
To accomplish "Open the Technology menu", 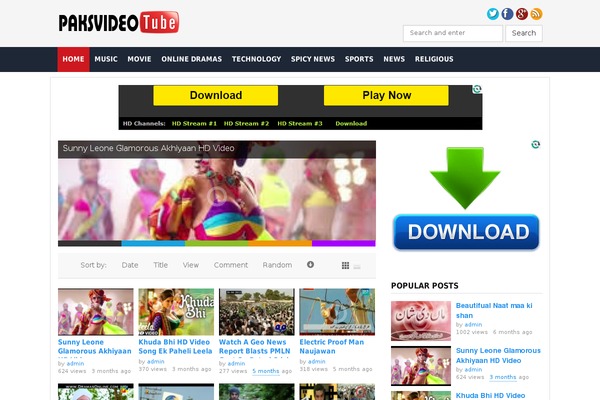I will 256,59.
